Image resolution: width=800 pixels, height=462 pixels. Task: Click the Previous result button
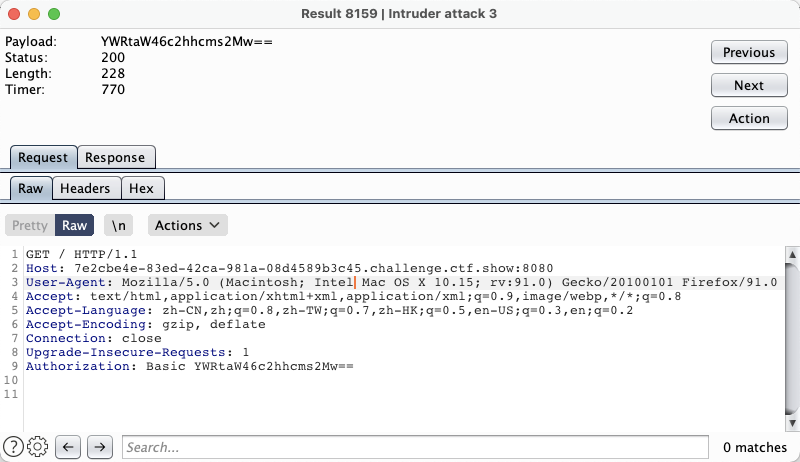(x=749, y=52)
